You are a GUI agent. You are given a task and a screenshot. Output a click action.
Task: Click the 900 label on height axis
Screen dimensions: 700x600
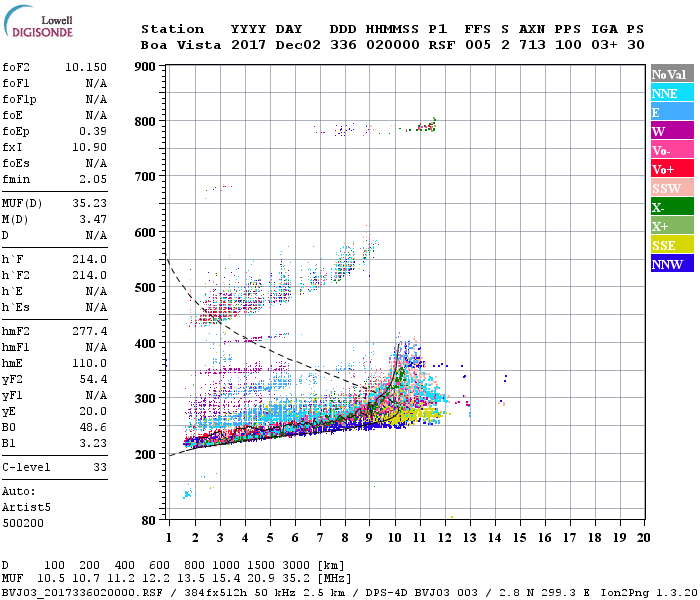click(x=145, y=66)
